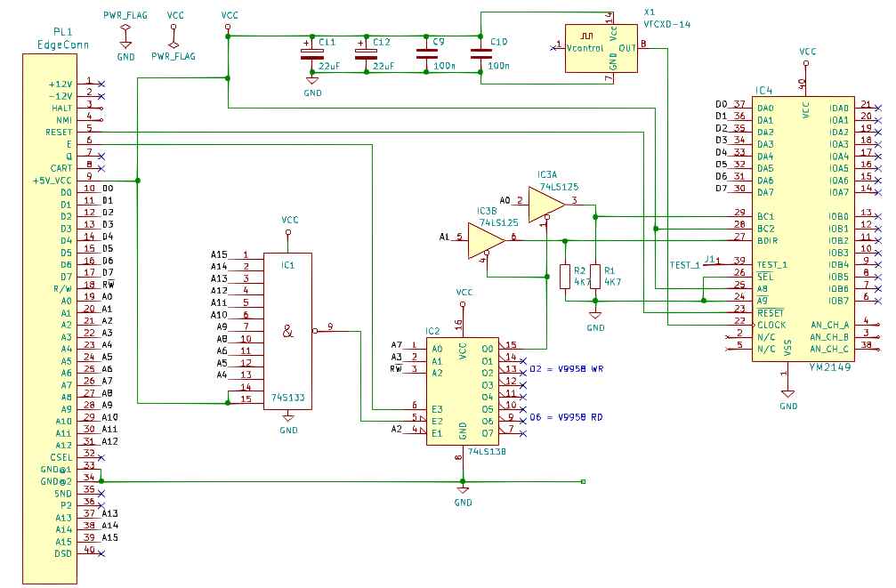The width and height of the screenshot is (896, 588).
Task: Click the 'BDIR' pin name on IC4
Action: [768, 240]
